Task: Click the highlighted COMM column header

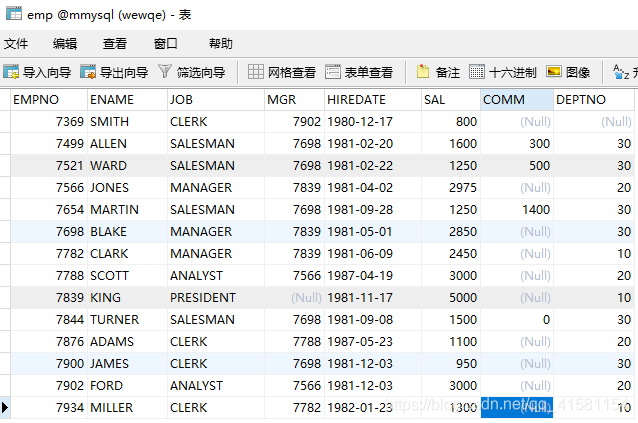Action: tap(517, 100)
